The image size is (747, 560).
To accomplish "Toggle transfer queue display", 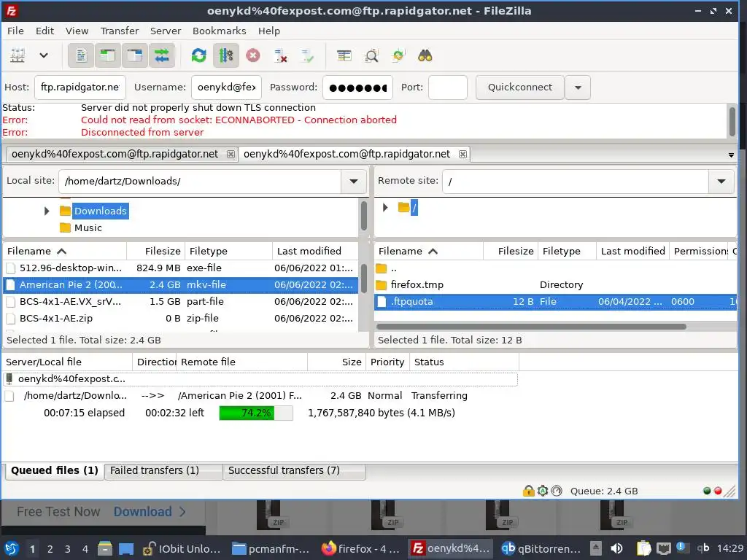I will tap(162, 55).
